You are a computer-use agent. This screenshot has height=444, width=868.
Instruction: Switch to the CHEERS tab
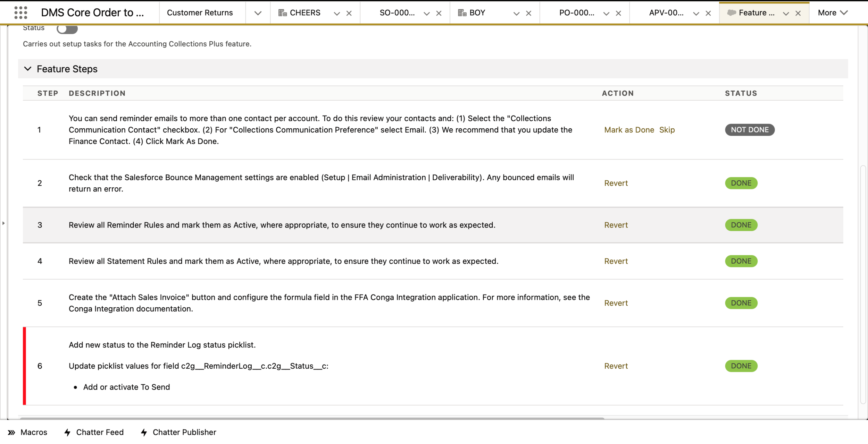[305, 13]
